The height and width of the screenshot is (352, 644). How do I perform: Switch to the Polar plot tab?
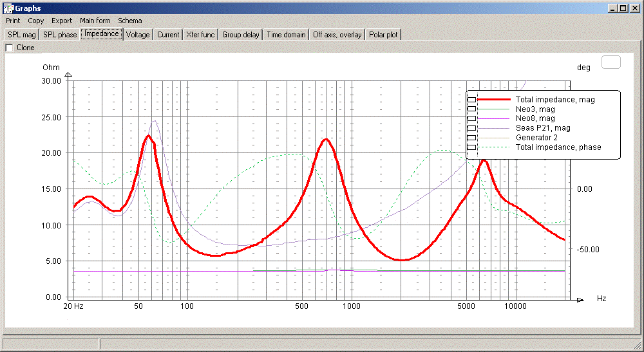coord(383,35)
